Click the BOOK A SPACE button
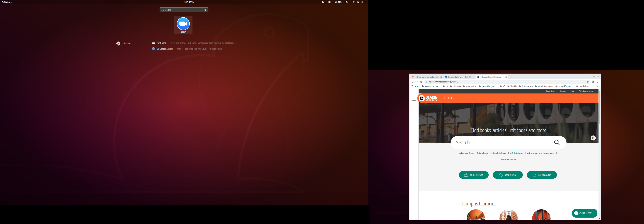 [474, 175]
